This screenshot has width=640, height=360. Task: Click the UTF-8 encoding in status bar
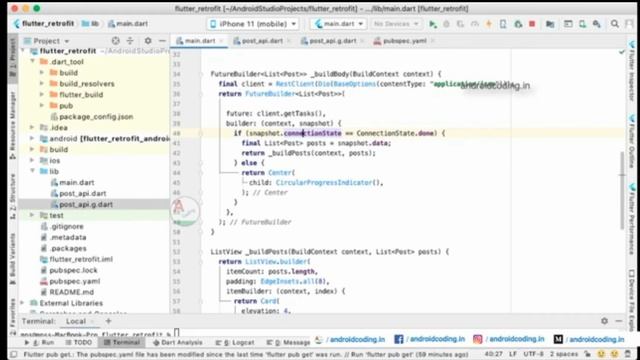coord(533,354)
